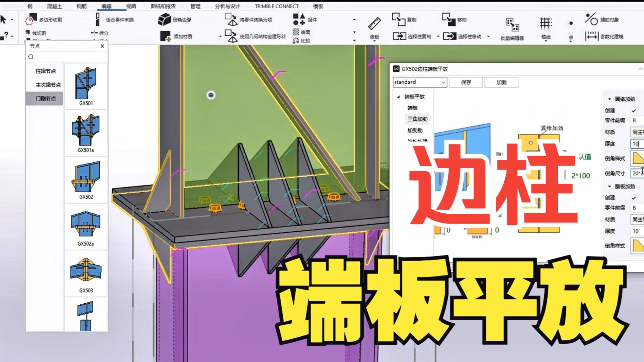Viewport: 644px width, 362px height.
Task: Select the GX501 node thumbnail
Action: click(x=86, y=86)
